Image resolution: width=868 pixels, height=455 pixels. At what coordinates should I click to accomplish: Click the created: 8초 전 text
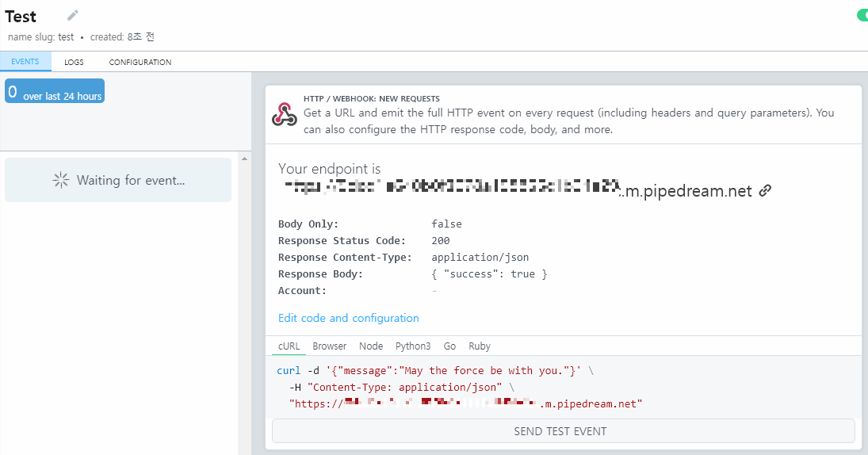tap(122, 37)
